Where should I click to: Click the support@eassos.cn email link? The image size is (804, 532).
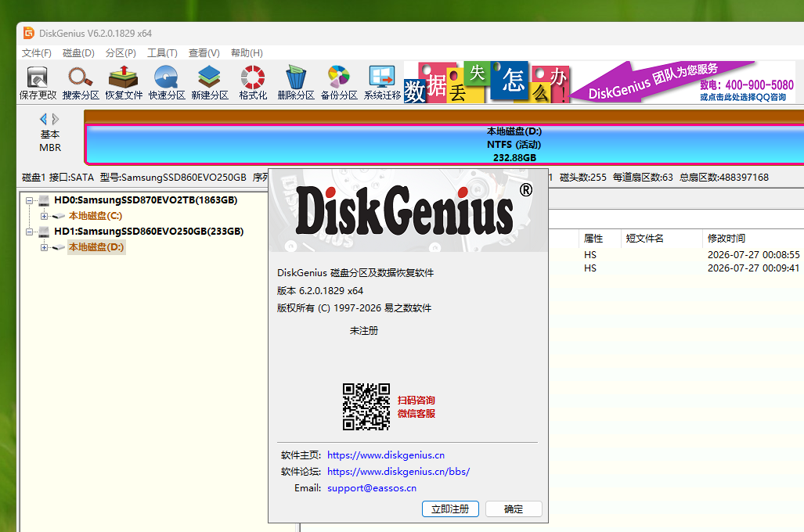click(x=372, y=488)
